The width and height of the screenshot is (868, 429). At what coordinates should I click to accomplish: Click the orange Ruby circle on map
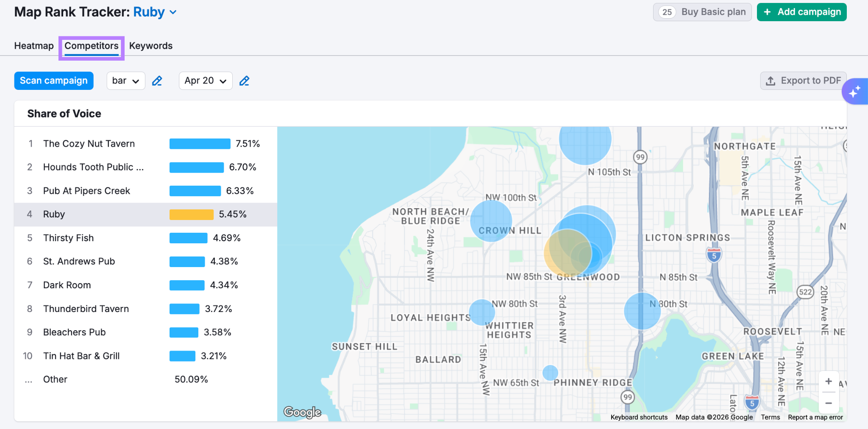click(x=567, y=253)
